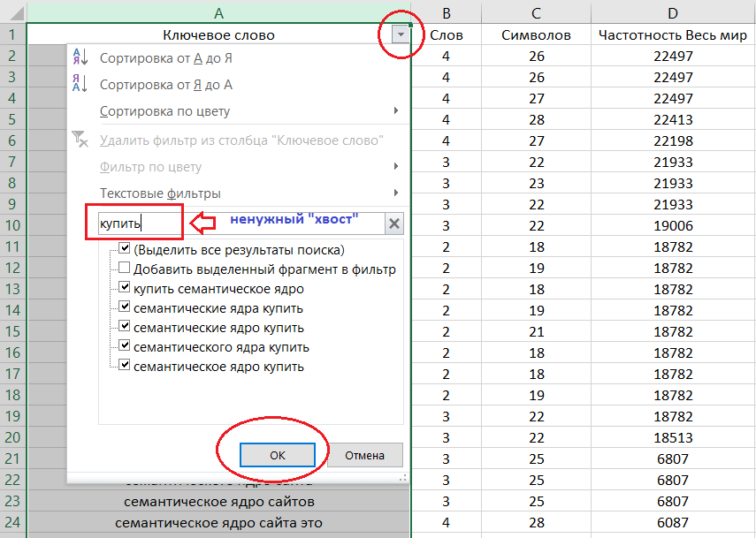Select the Ключевое слово header cell

[219, 34]
